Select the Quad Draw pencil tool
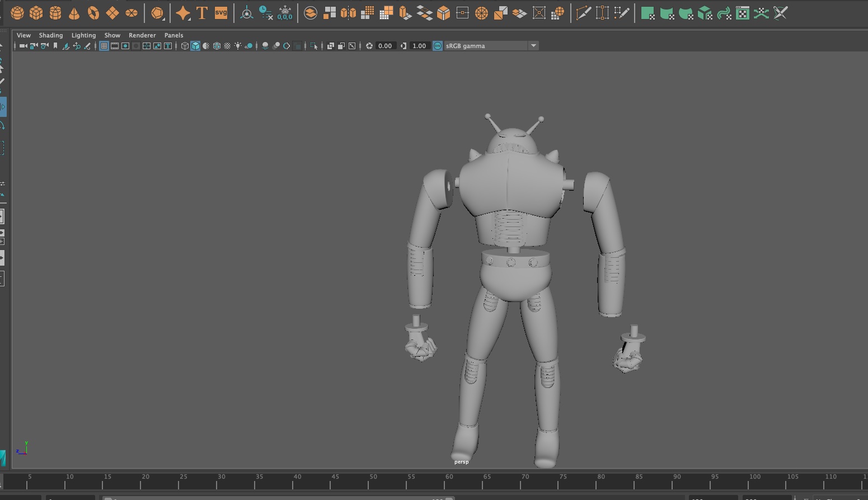Image resolution: width=868 pixels, height=500 pixels. (621, 13)
